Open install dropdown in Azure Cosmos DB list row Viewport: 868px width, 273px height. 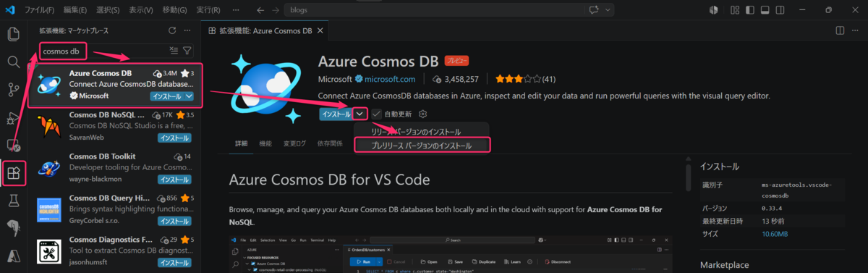[189, 96]
